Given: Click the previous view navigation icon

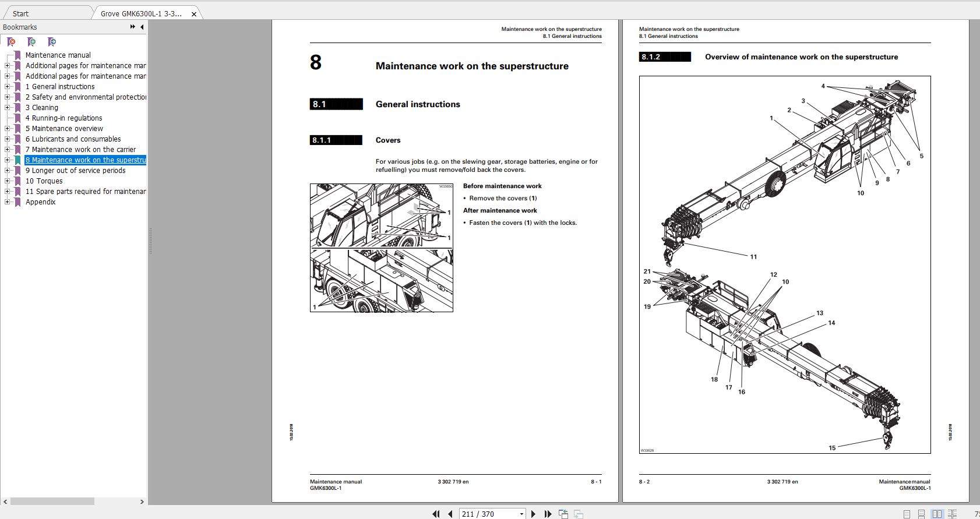Looking at the screenshot, I should tap(563, 514).
